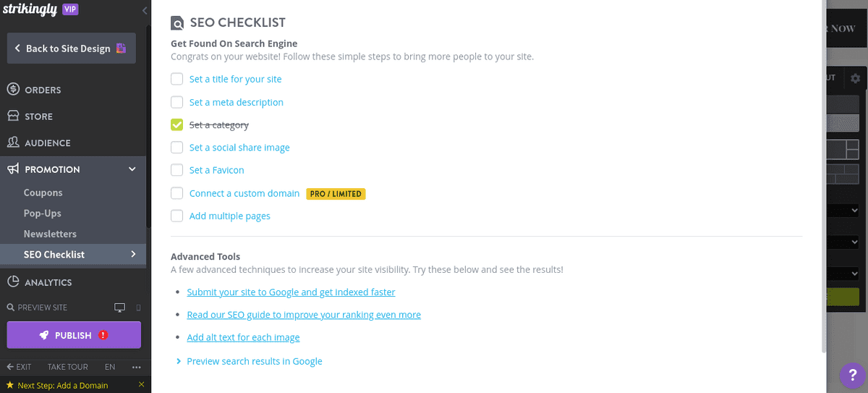The height and width of the screenshot is (393, 868).
Task: Click the Orders dollar icon
Action: (x=13, y=90)
